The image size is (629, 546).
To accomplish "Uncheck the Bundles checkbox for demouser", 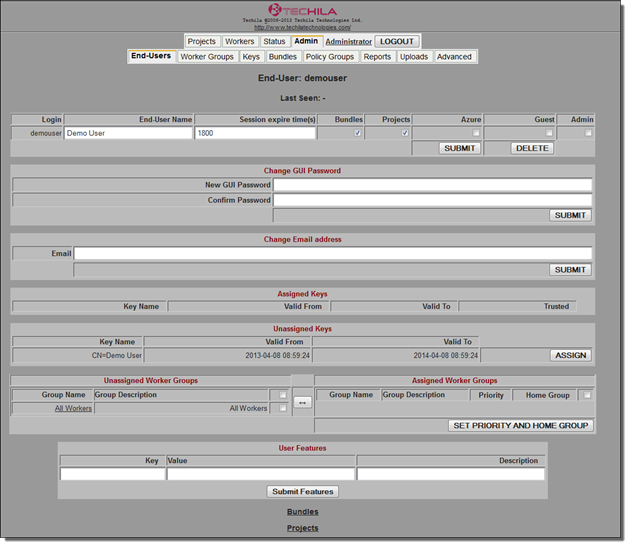I will 357,133.
